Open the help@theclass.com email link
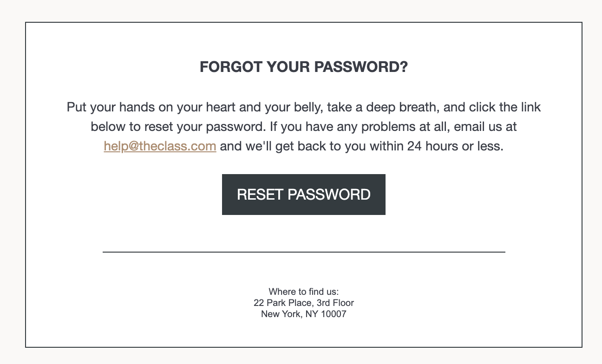 click(x=160, y=146)
